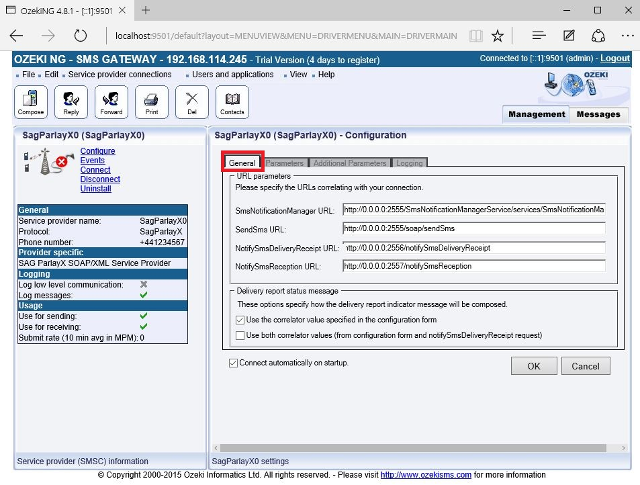Open the www.ozekisms.com link
Viewport: 640px width, 485px height.
[426, 475]
